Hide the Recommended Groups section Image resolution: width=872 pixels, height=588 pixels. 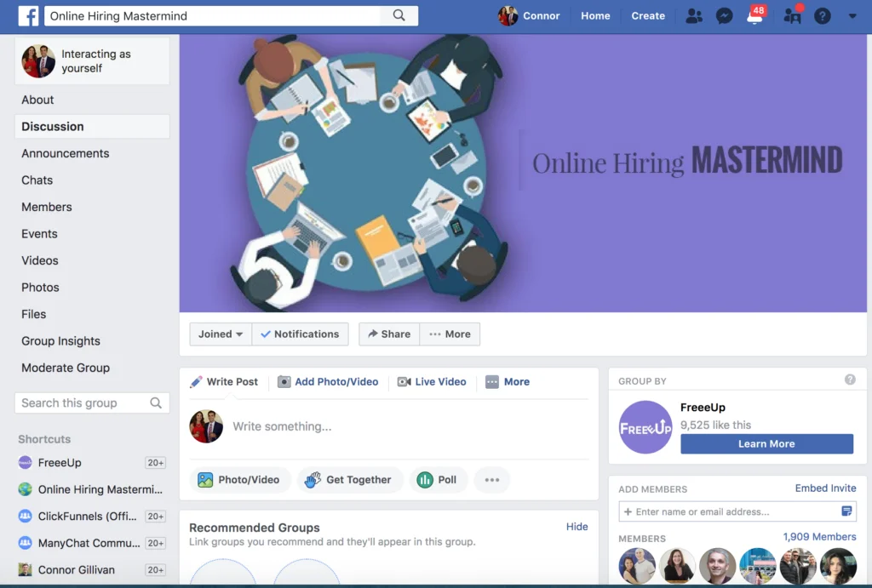click(x=577, y=527)
